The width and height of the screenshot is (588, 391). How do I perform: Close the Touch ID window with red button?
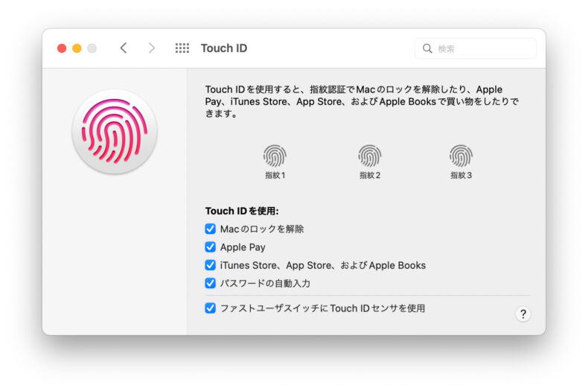(62, 48)
